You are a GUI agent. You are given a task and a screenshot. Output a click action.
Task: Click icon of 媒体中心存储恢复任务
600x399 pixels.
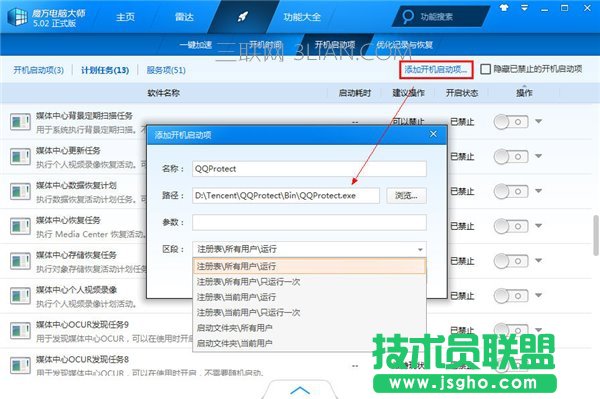click(x=20, y=261)
